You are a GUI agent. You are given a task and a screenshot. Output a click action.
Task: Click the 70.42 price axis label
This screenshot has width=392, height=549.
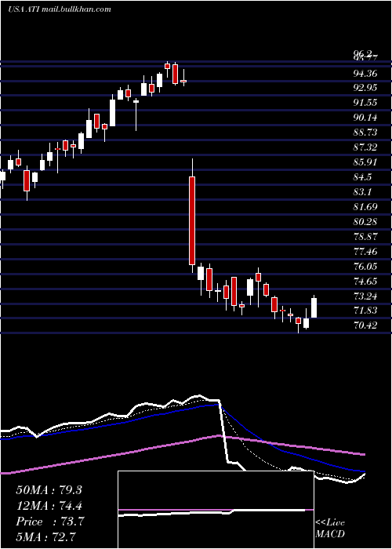(366, 325)
